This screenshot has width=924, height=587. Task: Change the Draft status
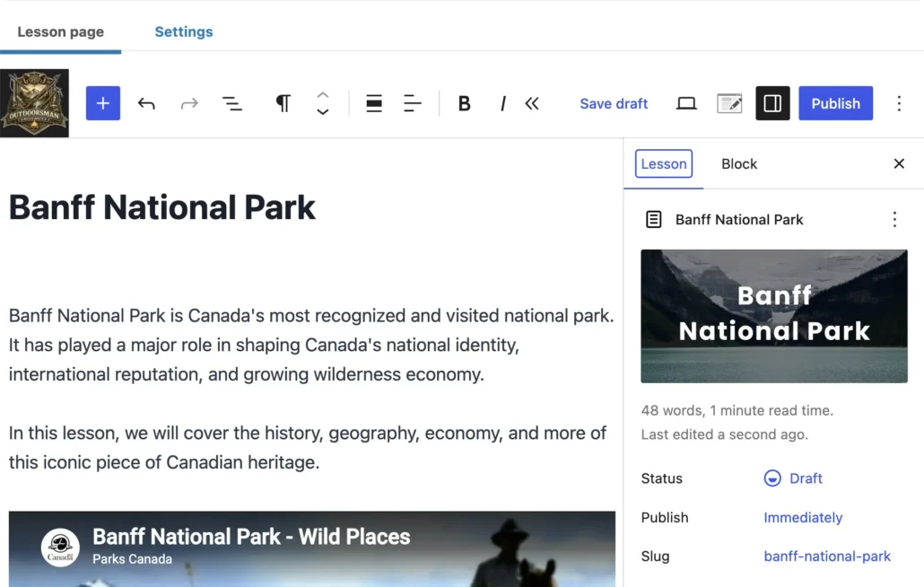click(x=793, y=478)
